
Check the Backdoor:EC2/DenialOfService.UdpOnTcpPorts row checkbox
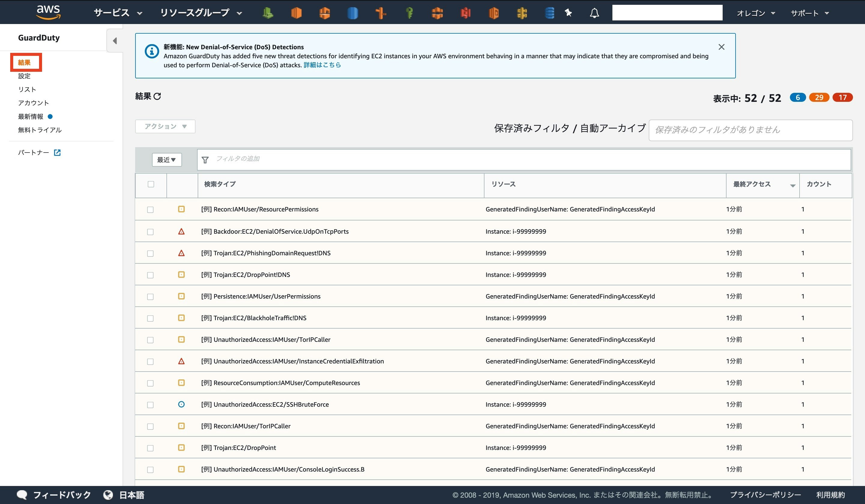(x=150, y=232)
